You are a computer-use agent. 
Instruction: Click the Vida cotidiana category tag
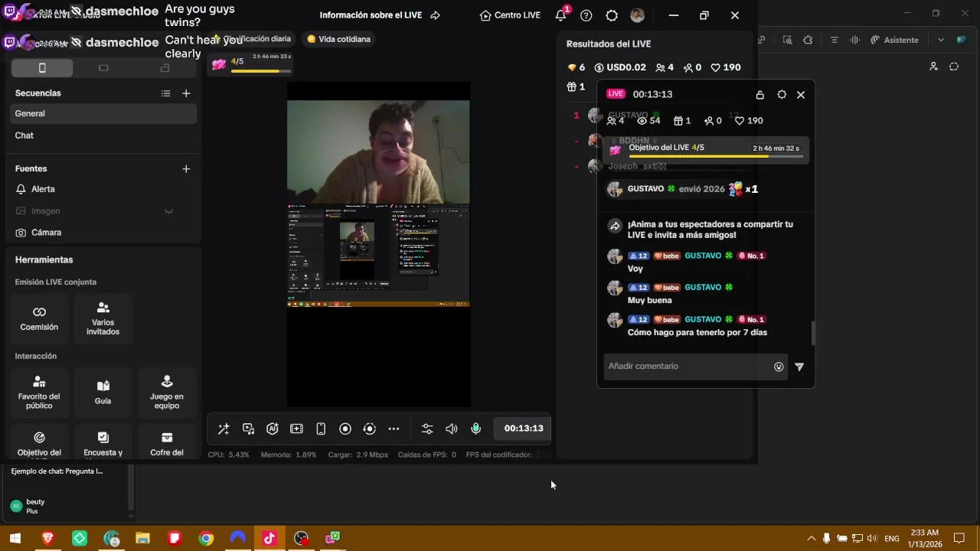point(338,39)
